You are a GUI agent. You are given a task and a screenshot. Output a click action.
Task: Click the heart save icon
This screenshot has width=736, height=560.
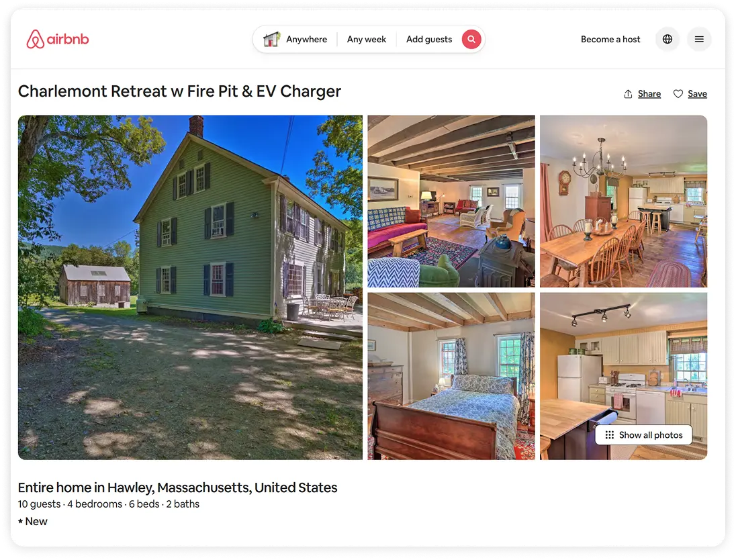pyautogui.click(x=678, y=94)
